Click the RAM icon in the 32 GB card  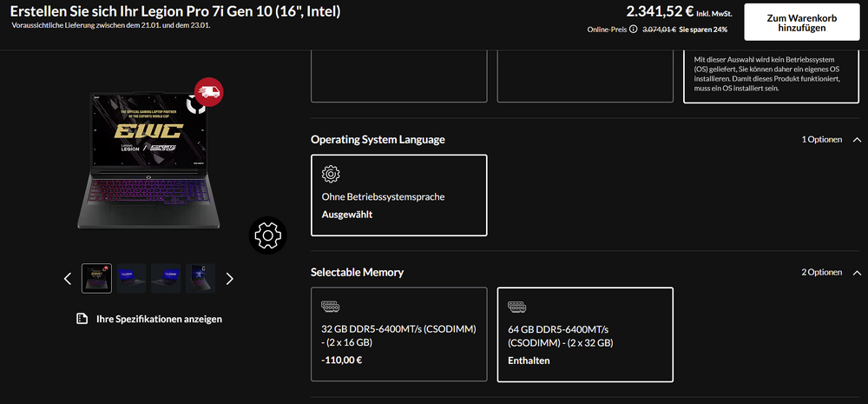(x=330, y=307)
